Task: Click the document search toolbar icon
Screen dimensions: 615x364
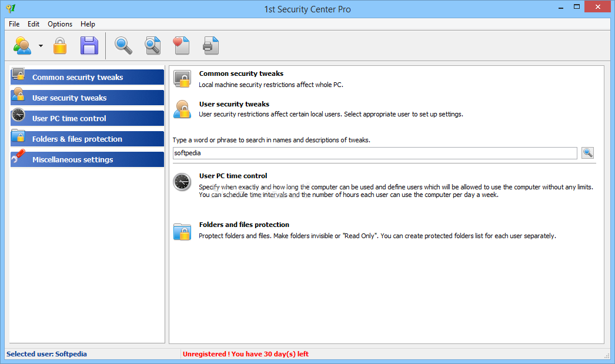Action: 152,45
